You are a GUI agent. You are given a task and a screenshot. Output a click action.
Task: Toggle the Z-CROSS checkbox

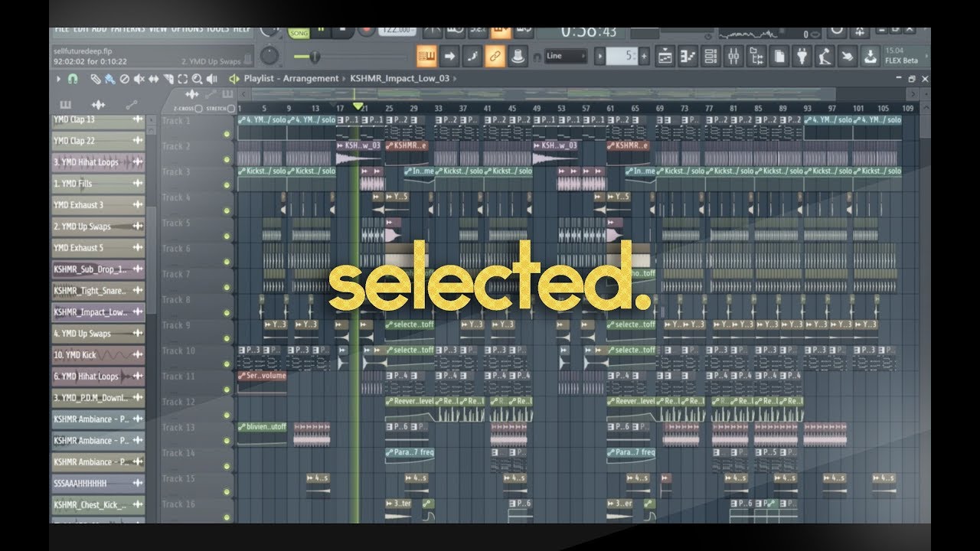tap(199, 109)
